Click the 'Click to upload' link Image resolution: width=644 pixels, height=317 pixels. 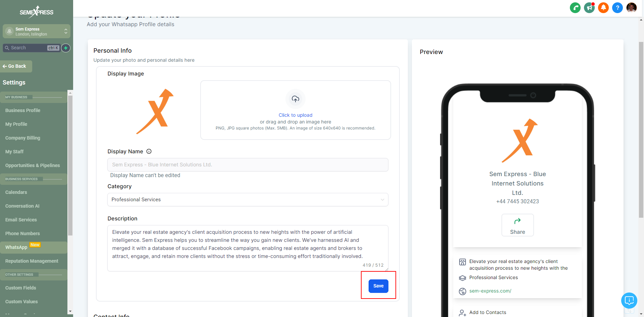(x=296, y=115)
